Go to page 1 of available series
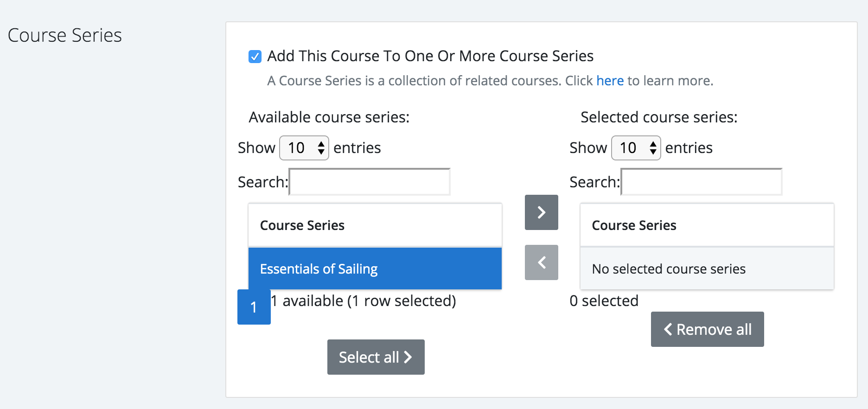Image resolution: width=868 pixels, height=409 pixels. [x=254, y=307]
